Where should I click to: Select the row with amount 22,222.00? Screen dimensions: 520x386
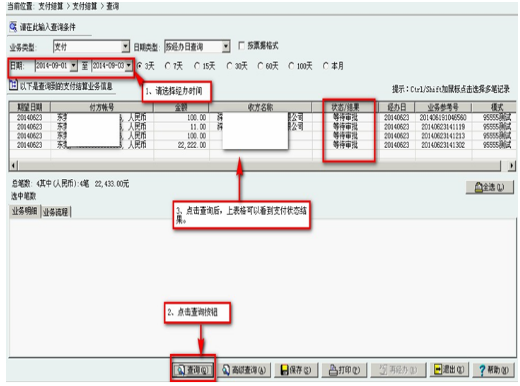[x=262, y=145]
